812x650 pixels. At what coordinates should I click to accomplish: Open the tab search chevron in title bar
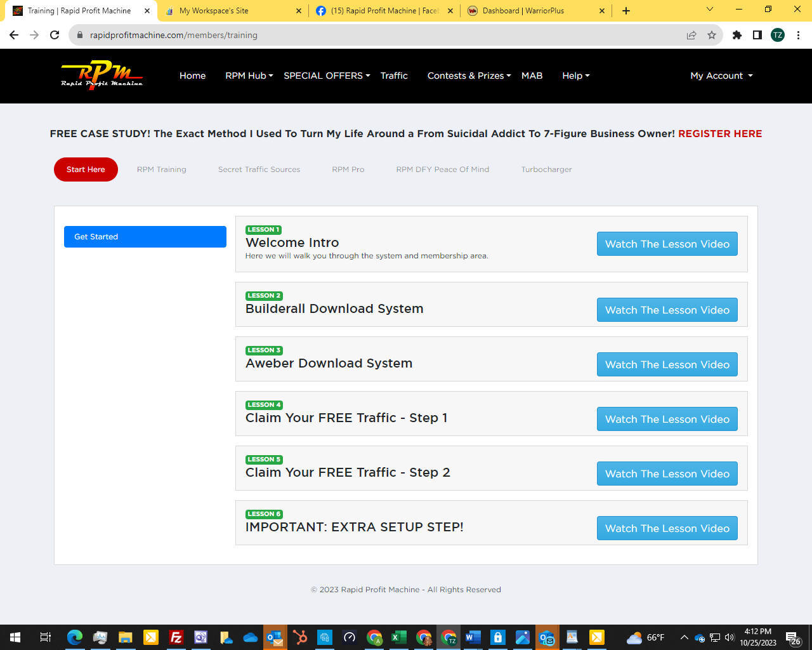click(x=710, y=10)
